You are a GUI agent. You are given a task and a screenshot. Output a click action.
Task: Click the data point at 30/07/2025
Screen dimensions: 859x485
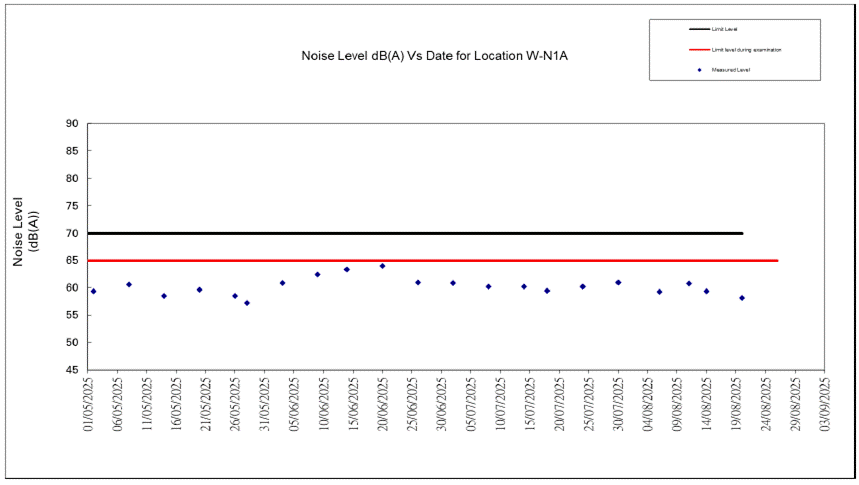(618, 282)
